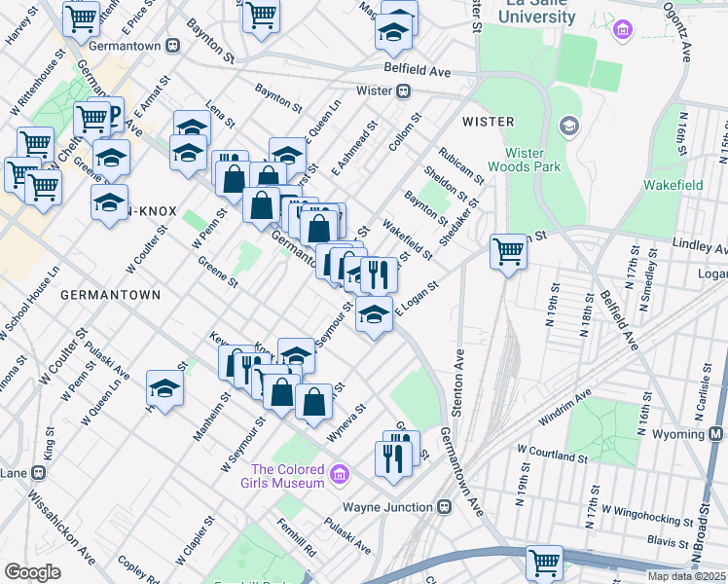This screenshot has height=584, width=728.
Task: Click the Map data ©2025 attribution
Action: (687, 576)
